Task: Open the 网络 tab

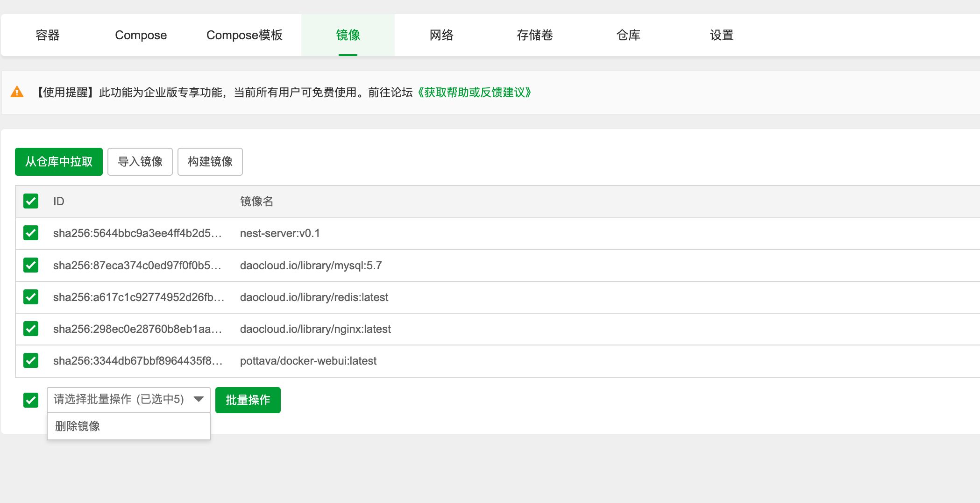Action: point(441,35)
